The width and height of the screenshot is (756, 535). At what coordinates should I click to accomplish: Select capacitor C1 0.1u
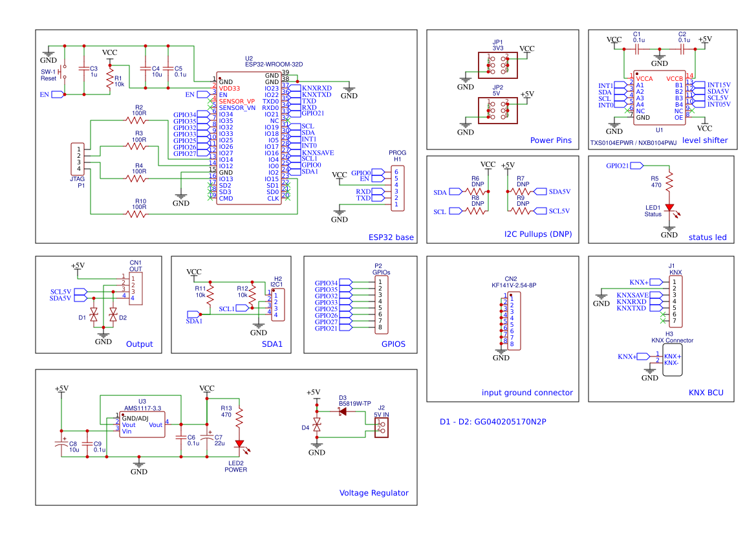coord(638,49)
